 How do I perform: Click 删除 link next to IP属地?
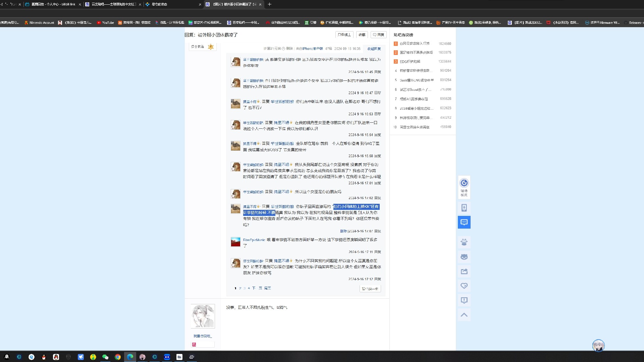click(x=289, y=49)
